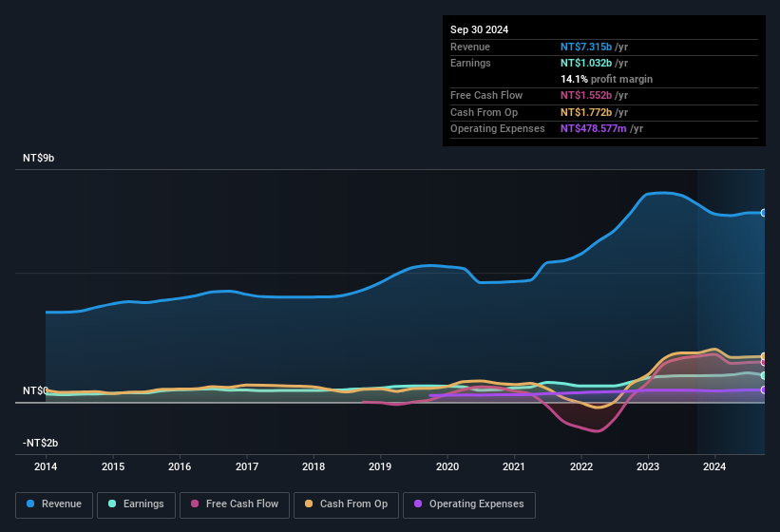This screenshot has height=532, width=780.
Task: Click the 2020 x-axis label
Action: point(447,466)
